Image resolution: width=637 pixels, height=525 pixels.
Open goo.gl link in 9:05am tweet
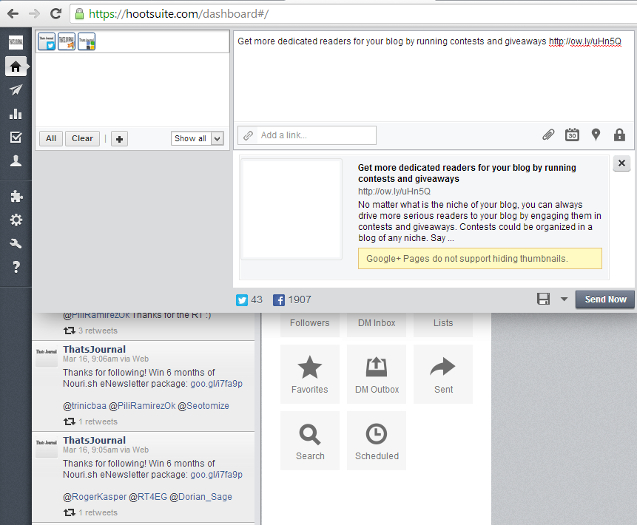217,475
